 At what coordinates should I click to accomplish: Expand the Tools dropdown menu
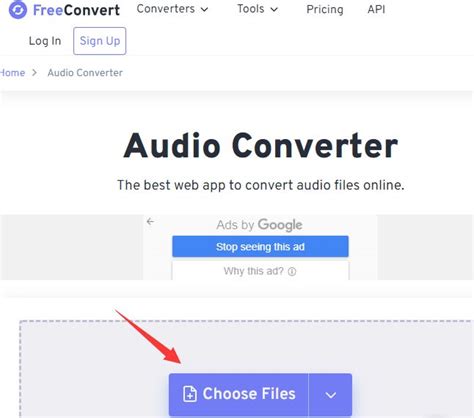(x=257, y=9)
